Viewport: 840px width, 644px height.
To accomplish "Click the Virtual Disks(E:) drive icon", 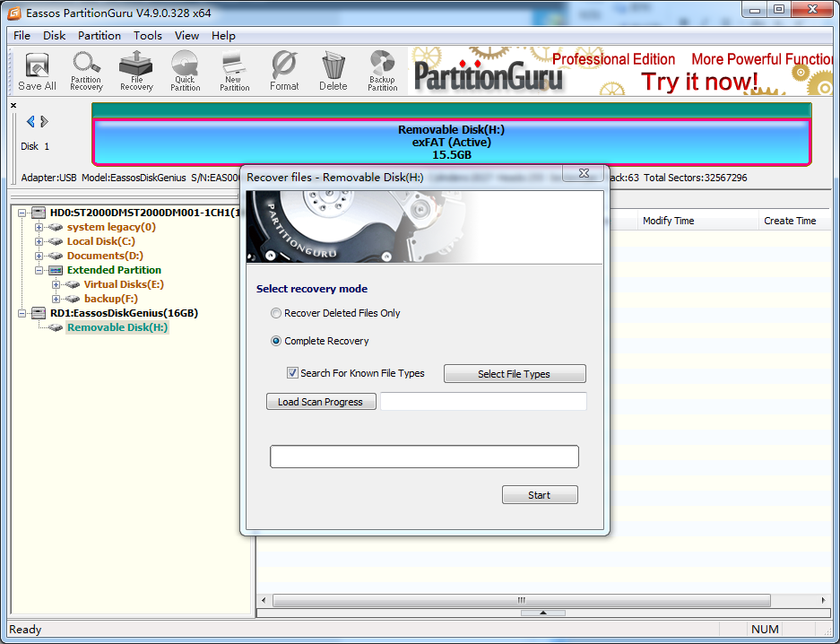I will click(x=73, y=284).
